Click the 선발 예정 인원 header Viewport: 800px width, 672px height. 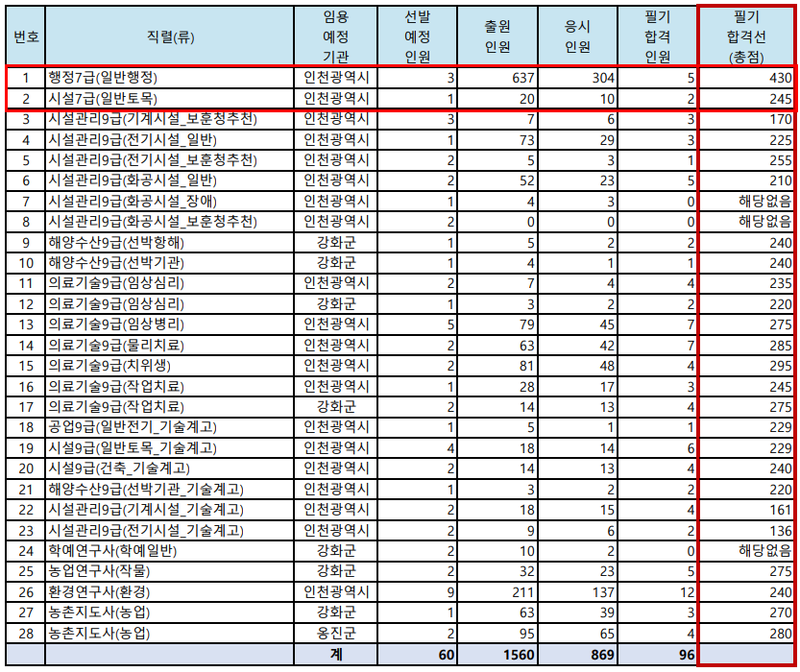coord(418,36)
